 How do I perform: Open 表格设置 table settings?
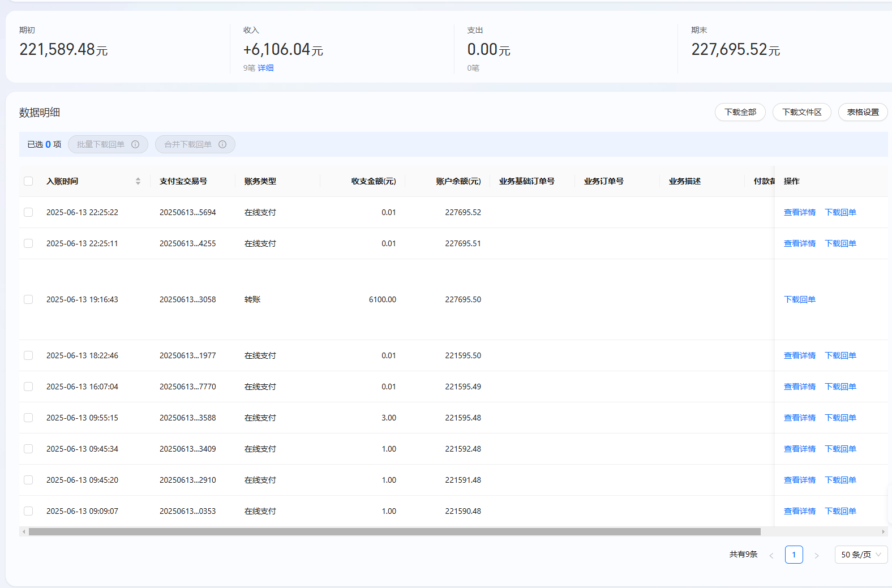click(863, 112)
